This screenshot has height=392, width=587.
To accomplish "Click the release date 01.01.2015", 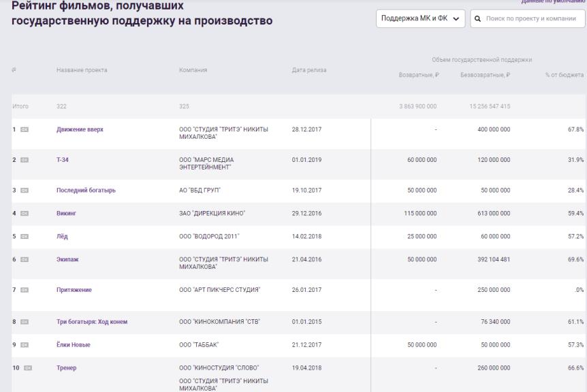I will [306, 322].
